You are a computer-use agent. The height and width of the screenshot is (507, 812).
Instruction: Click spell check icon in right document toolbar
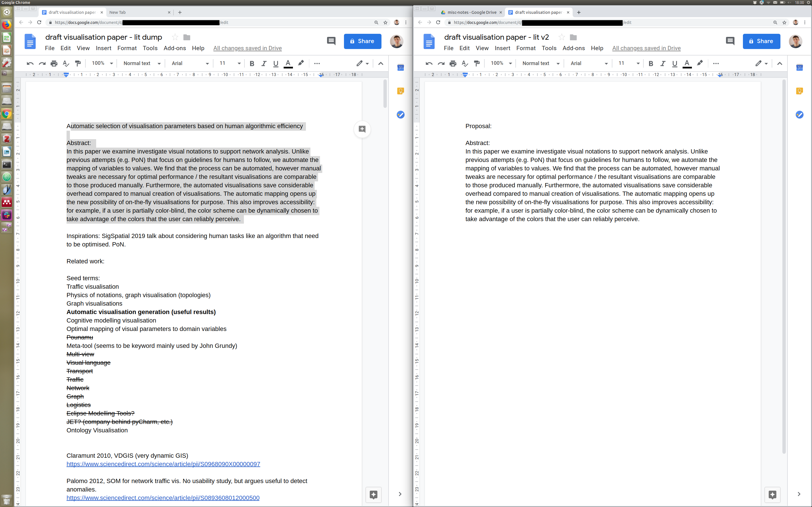click(465, 63)
